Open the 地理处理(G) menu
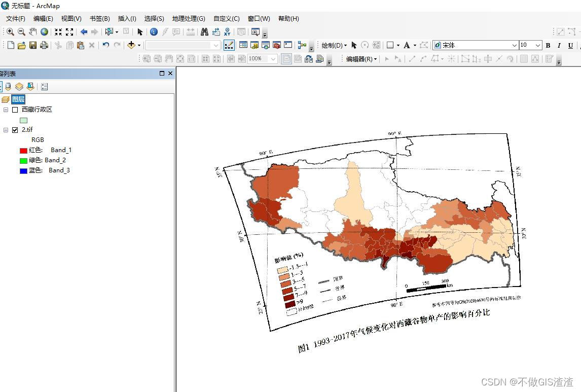 click(x=188, y=19)
